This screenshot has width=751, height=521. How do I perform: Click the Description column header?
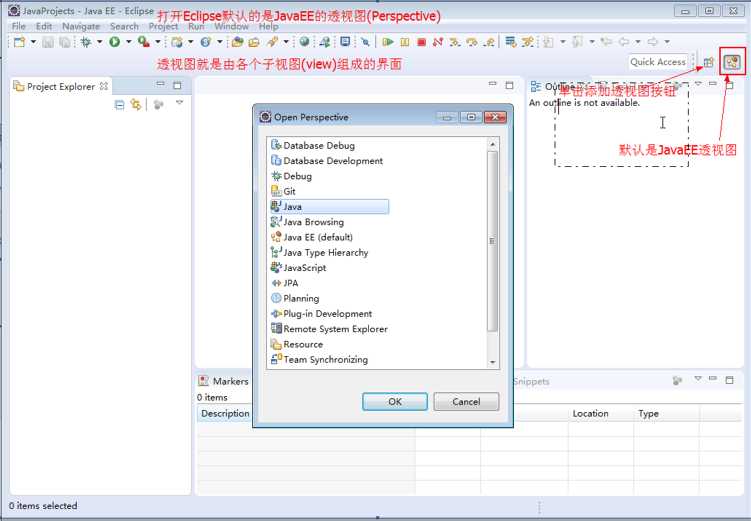pyautogui.click(x=225, y=413)
